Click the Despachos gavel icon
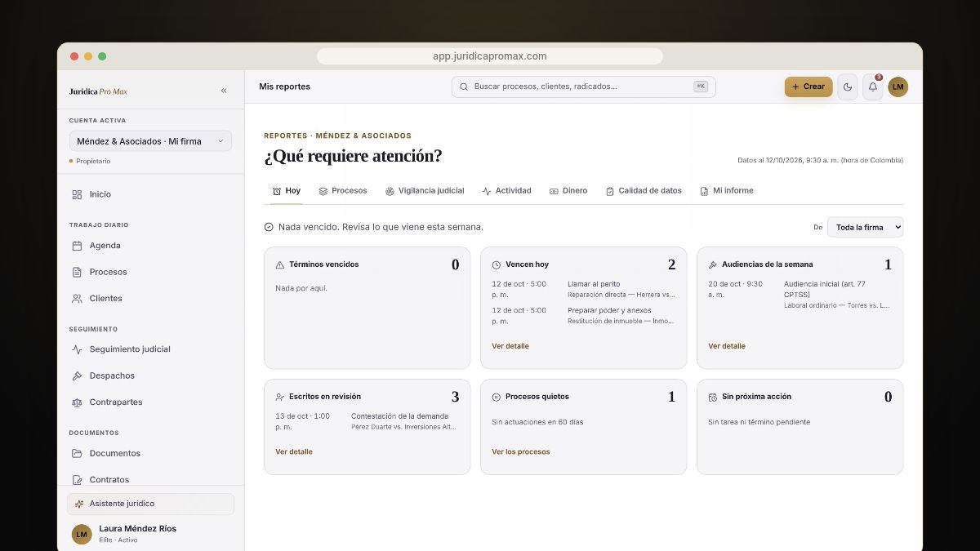Image resolution: width=980 pixels, height=551 pixels. [77, 375]
